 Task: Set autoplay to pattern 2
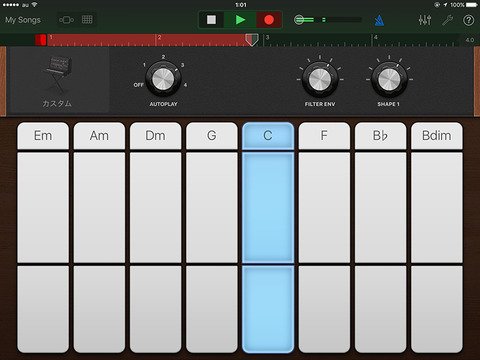163,57
